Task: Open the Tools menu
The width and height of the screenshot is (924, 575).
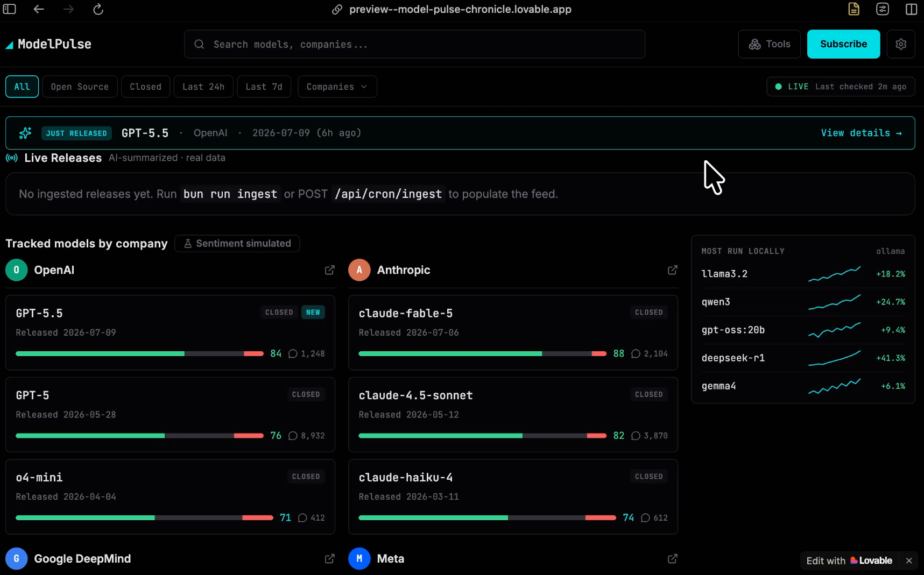Action: pos(769,44)
